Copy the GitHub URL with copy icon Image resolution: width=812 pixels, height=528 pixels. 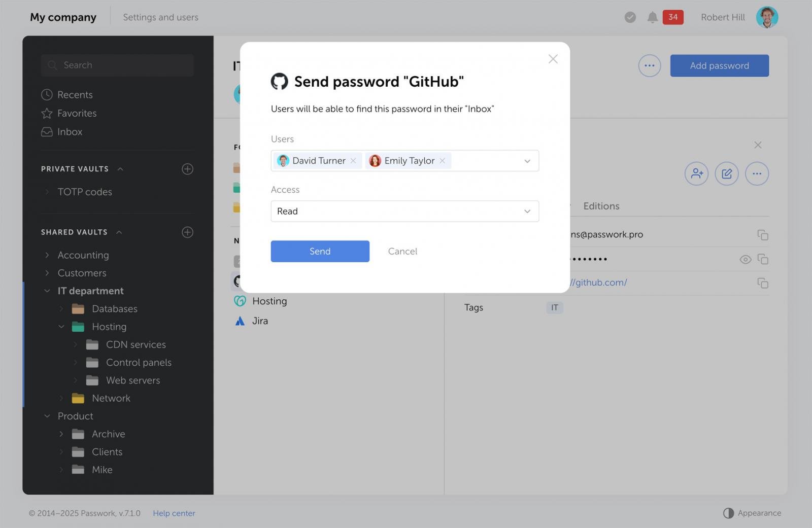point(762,283)
